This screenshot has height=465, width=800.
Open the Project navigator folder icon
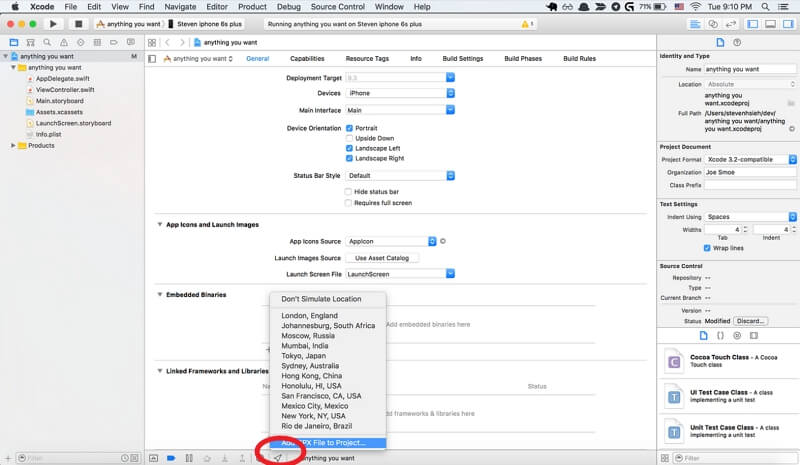[14, 42]
